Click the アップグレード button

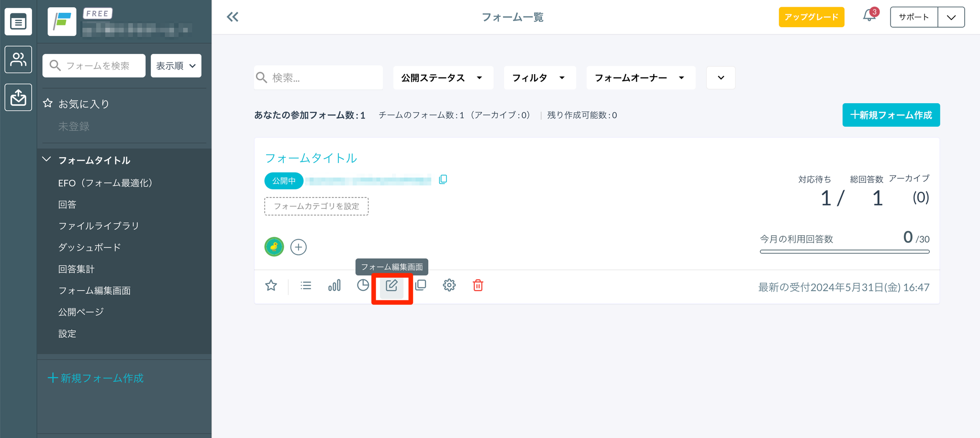(x=812, y=17)
